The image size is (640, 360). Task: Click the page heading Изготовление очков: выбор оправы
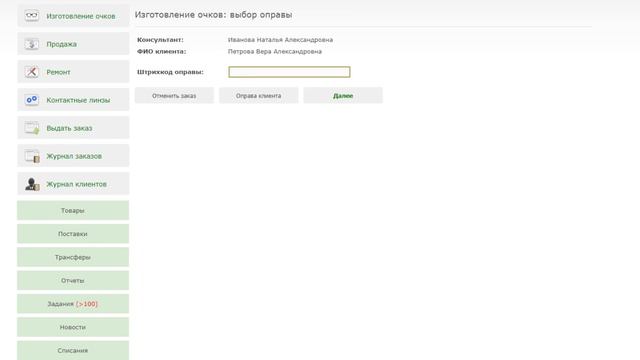tap(213, 15)
